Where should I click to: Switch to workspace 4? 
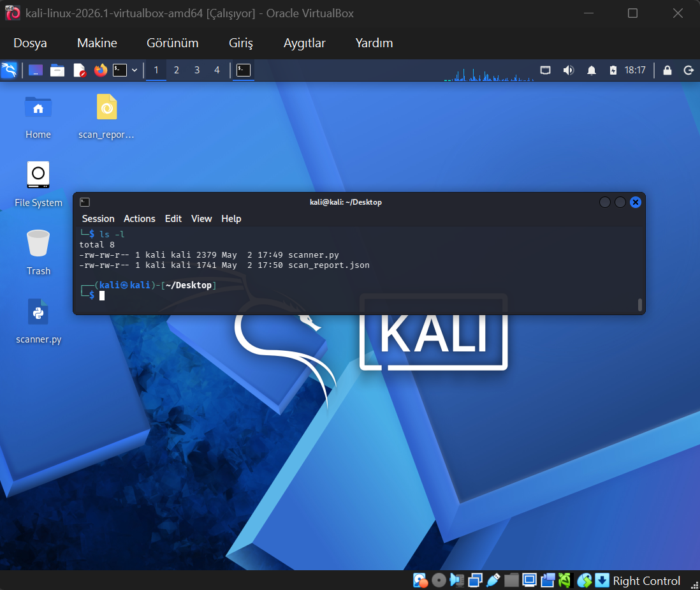tap(217, 70)
